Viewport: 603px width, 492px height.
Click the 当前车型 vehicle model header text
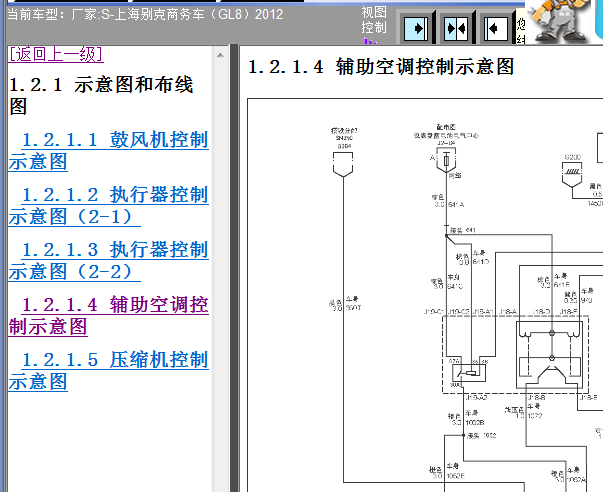(145, 14)
